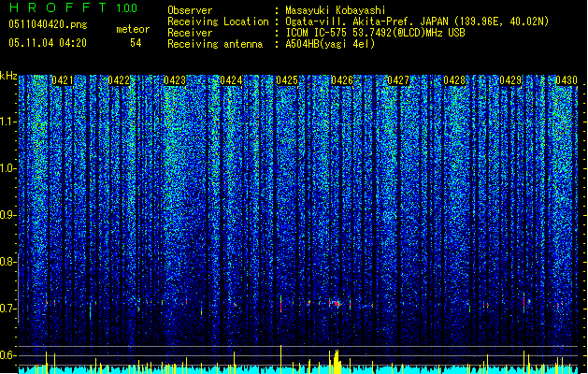
Task: Click the 0421 time marker
Action: tap(63, 80)
